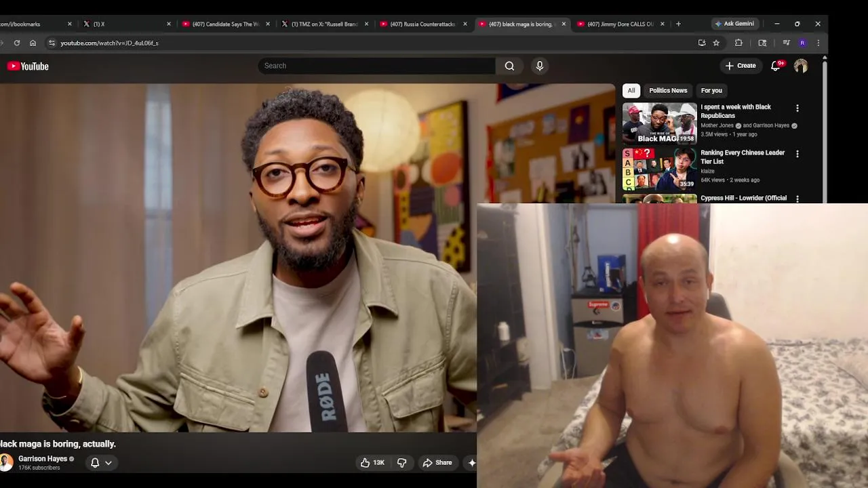
Task: Click the install/cast icon in address bar
Action: (x=702, y=43)
